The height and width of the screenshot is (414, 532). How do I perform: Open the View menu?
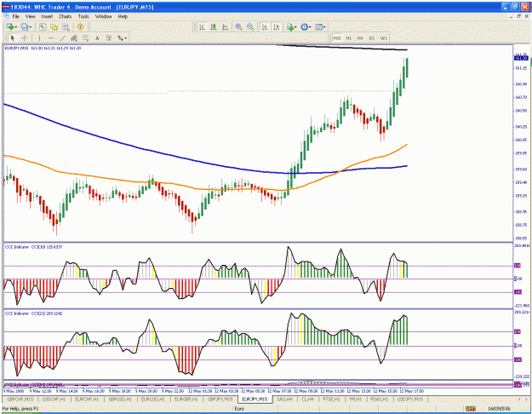[x=30, y=16]
